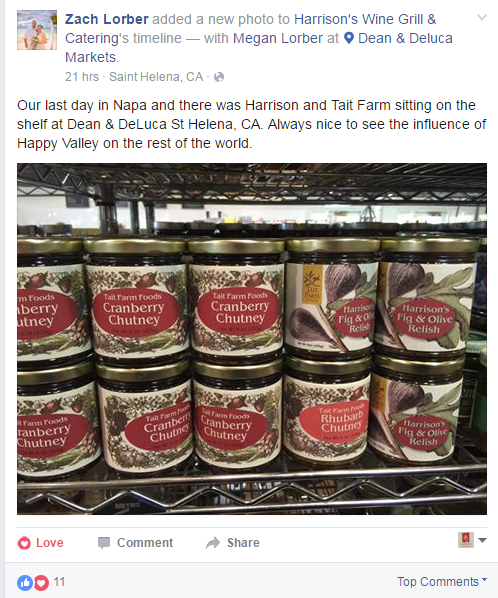Image resolution: width=498 pixels, height=598 pixels.
Task: Open the Dean & Deluca Markets location link
Action: (259, 48)
